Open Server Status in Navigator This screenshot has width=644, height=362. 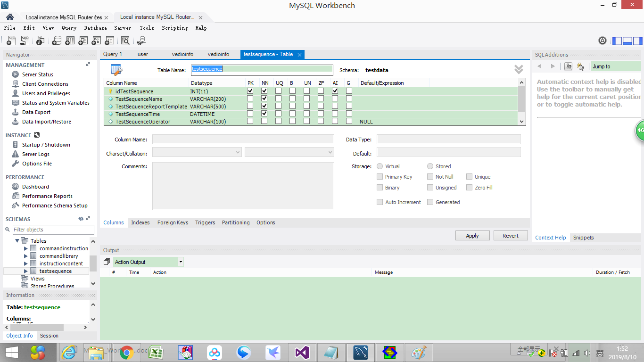(x=38, y=74)
